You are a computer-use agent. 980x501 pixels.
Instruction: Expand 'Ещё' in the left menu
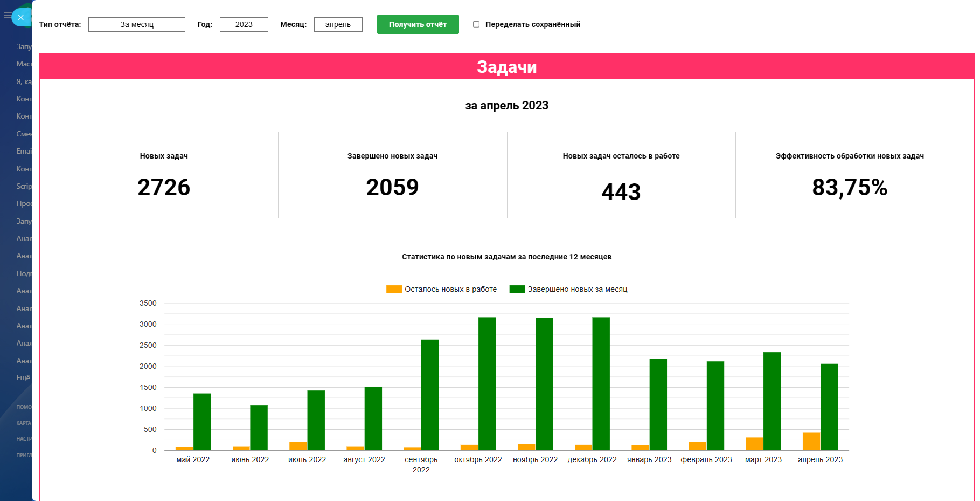click(23, 378)
